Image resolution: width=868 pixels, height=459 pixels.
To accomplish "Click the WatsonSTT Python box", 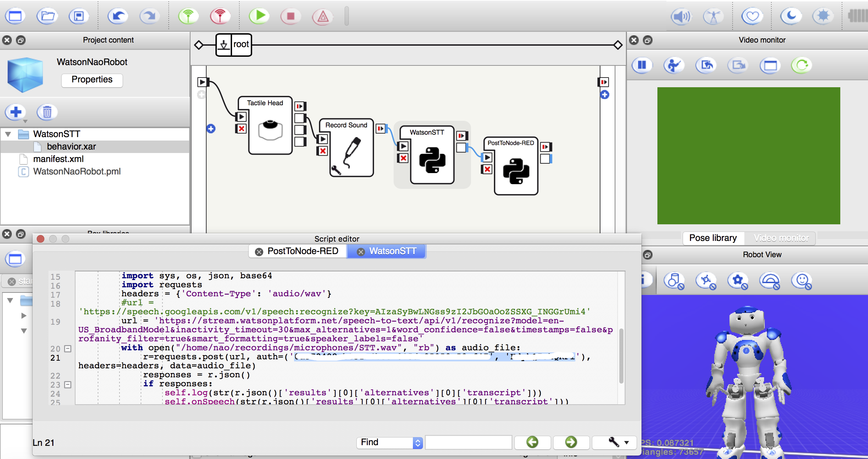I will (x=432, y=159).
